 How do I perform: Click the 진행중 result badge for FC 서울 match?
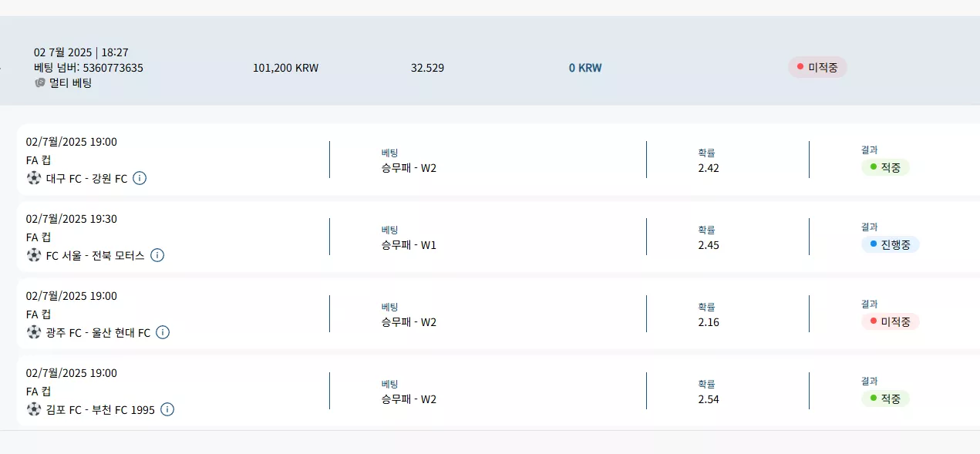[891, 244]
